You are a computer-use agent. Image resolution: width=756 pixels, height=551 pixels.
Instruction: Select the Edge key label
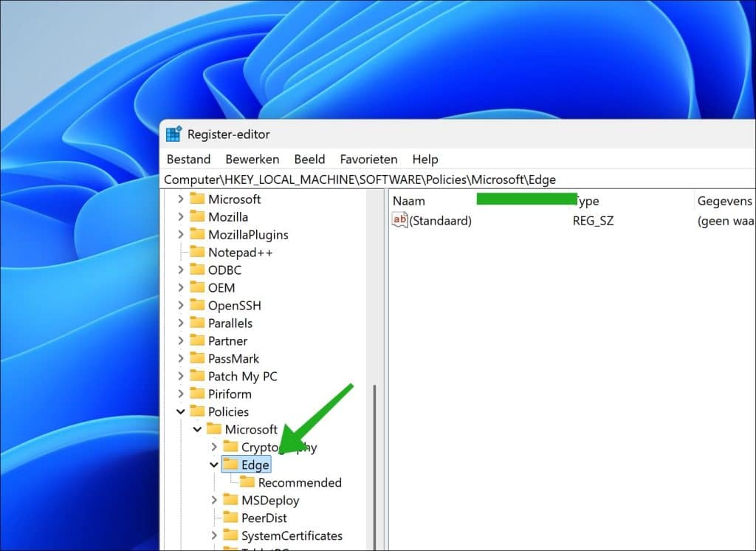255,465
